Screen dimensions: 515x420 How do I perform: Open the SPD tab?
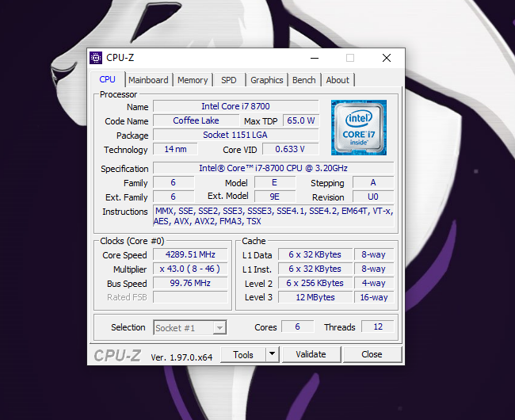(229, 80)
